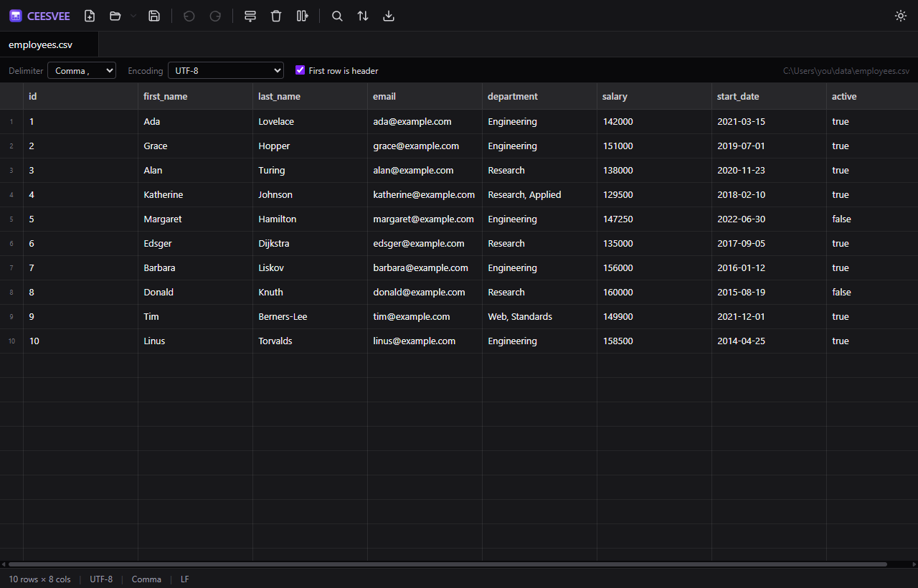Image resolution: width=918 pixels, height=588 pixels.
Task: Select the start_date column header
Action: (x=769, y=96)
